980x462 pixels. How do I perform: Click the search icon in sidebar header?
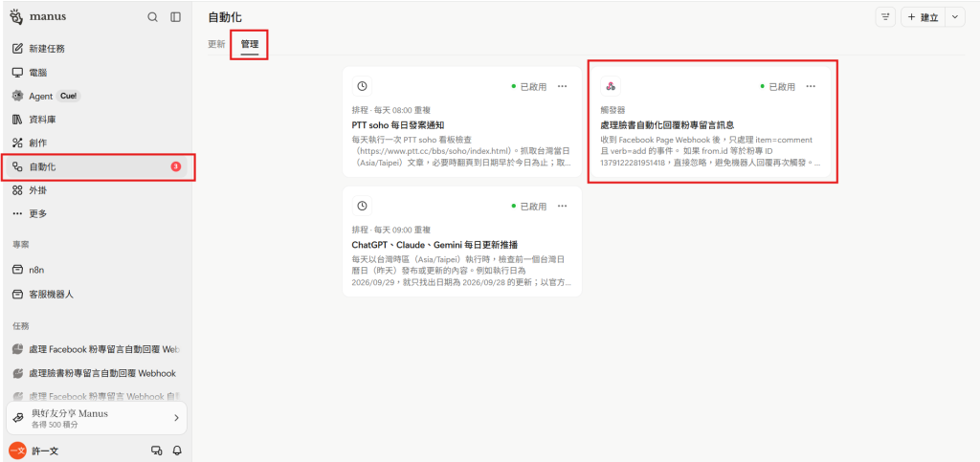click(x=152, y=17)
